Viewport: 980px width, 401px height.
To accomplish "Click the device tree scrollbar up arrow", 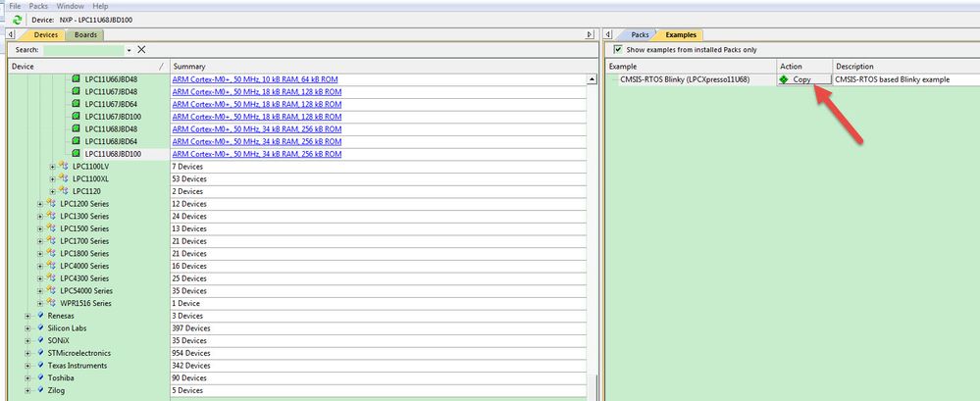I will pos(592,79).
